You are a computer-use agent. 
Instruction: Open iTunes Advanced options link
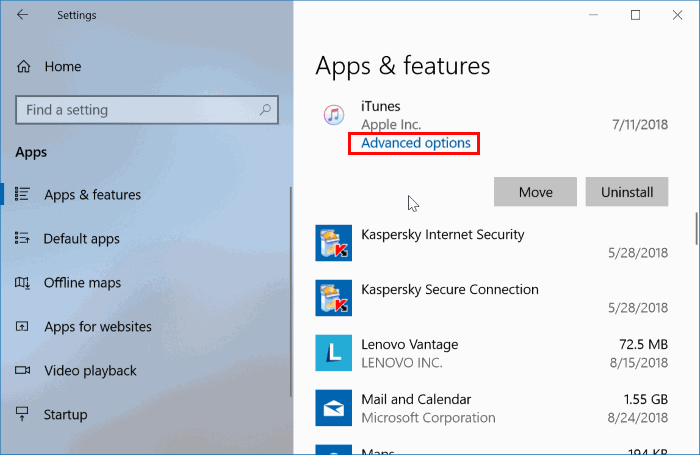(416, 143)
